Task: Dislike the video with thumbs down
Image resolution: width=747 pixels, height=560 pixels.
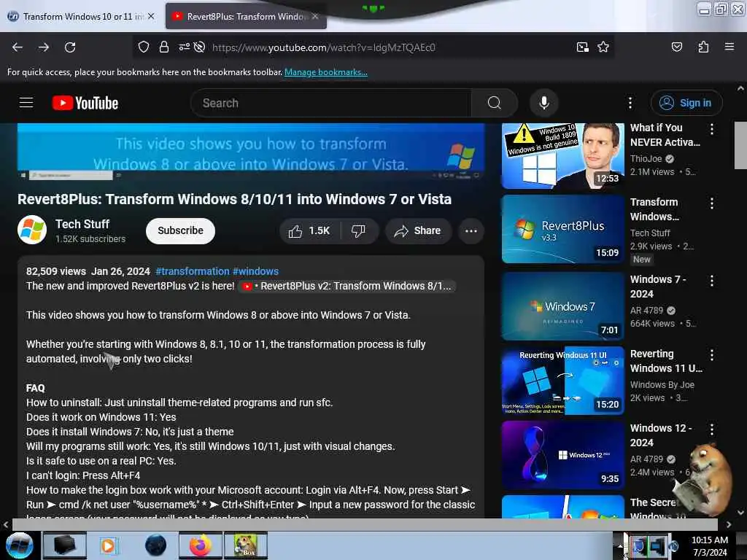Action: point(358,231)
